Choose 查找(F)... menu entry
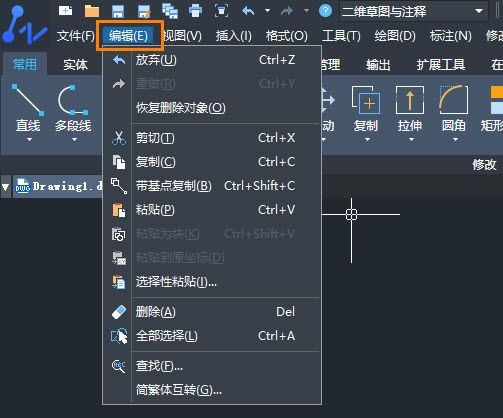The height and width of the screenshot is (418, 503). click(x=212, y=366)
